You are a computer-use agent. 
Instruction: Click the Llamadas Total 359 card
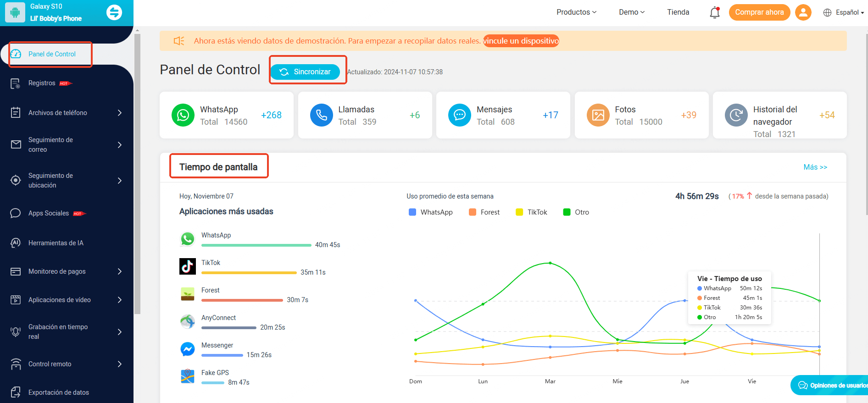365,115
